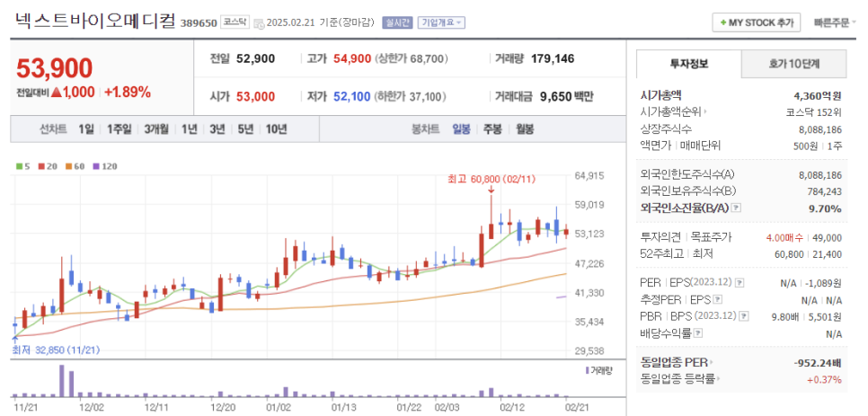Click the 최저 32,850 blue arrow marker

point(15,339)
